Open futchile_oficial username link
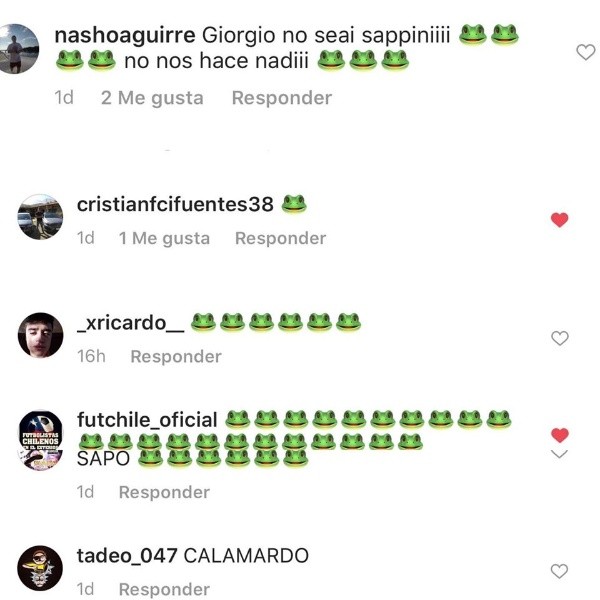Screen dimensions: 600x600 pyautogui.click(x=147, y=420)
